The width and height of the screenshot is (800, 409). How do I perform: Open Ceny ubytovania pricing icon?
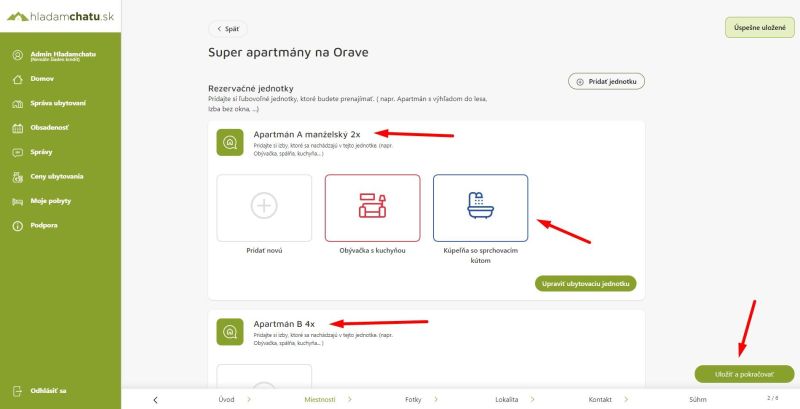(18, 177)
